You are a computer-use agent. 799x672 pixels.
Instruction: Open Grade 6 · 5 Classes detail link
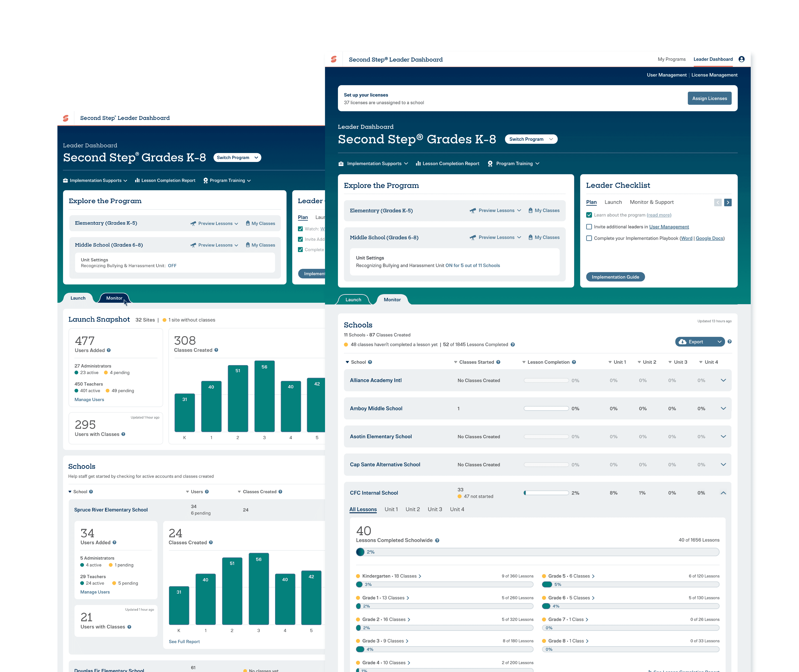tap(571, 598)
